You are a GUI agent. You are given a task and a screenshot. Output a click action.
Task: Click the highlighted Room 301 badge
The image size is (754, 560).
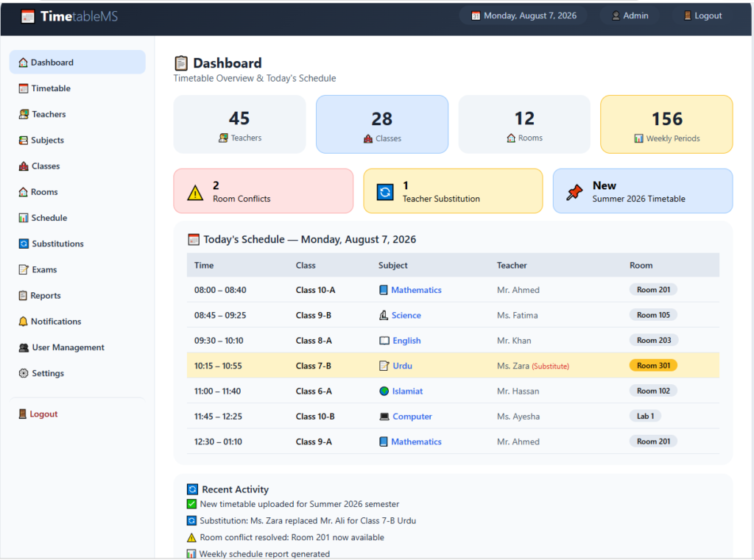(x=653, y=365)
